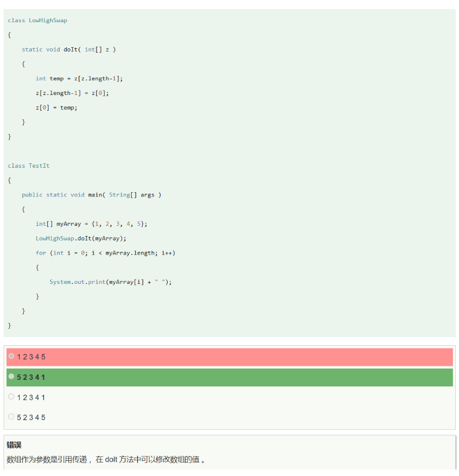Image resolution: width=459 pixels, height=476 pixels.
Task: Click the z[z.length-1] = z[0] line
Action: pos(72,93)
